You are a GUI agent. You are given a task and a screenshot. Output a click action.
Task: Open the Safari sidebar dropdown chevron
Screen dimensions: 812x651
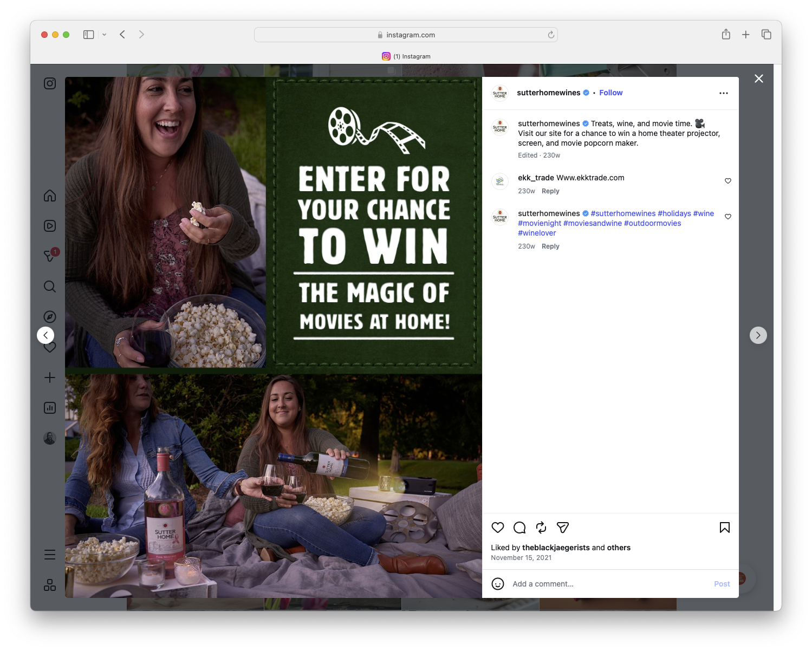104,34
